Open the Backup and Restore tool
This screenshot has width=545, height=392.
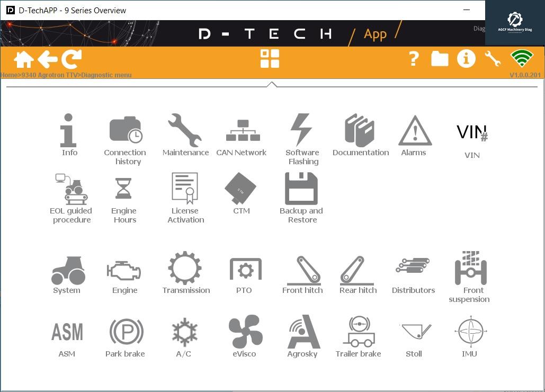pyautogui.click(x=302, y=188)
